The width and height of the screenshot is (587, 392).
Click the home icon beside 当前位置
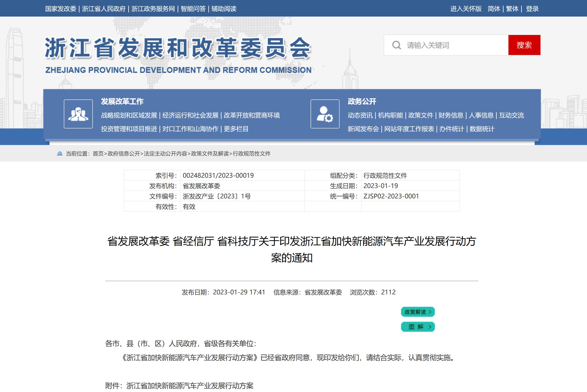tap(59, 154)
